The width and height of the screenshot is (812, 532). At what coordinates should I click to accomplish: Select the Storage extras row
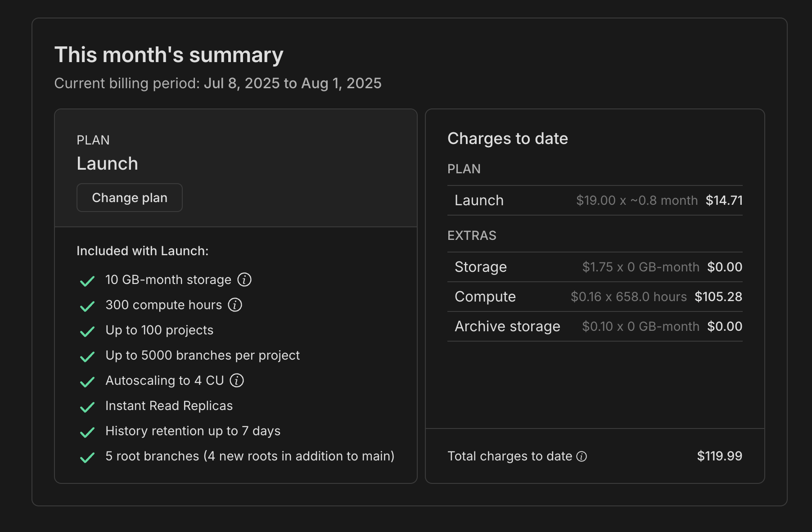point(594,267)
